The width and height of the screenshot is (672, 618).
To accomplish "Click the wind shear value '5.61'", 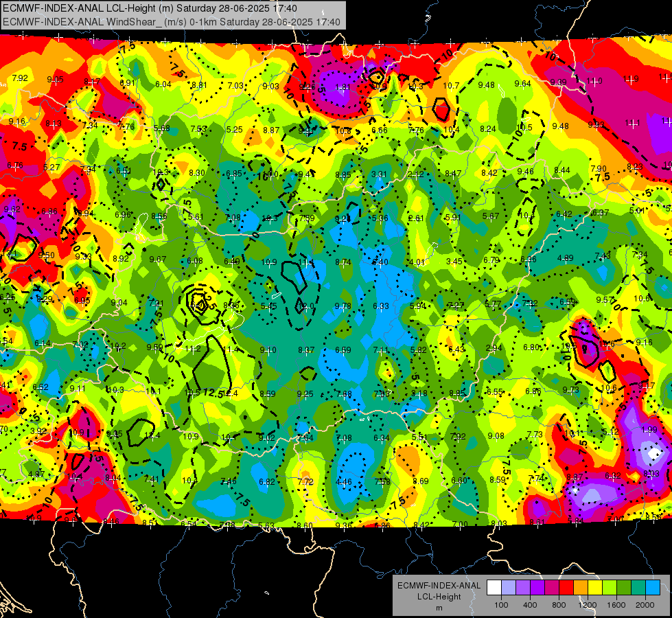I will click(x=196, y=216).
